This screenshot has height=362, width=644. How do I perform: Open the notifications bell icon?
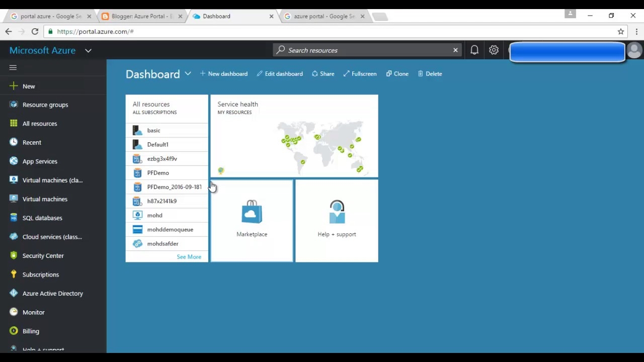[474, 50]
